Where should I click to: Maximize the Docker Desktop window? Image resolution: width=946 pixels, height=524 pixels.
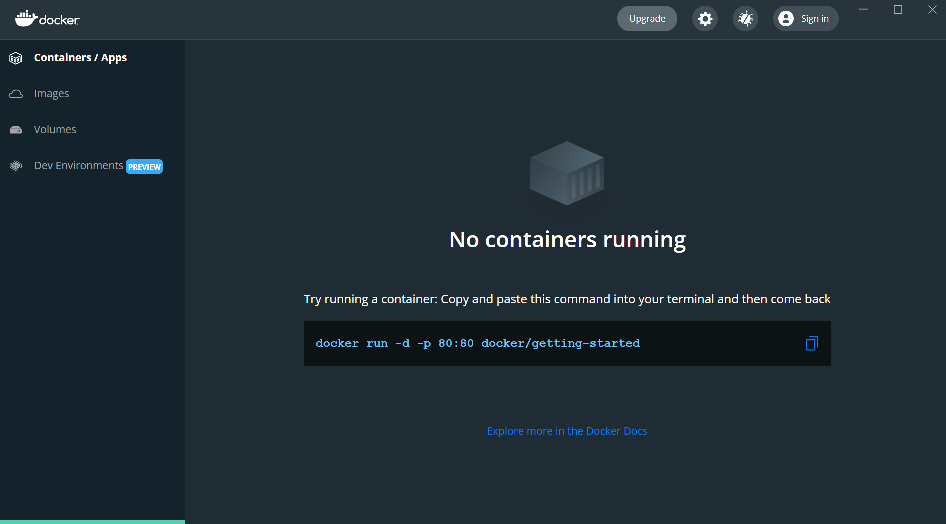(x=898, y=10)
